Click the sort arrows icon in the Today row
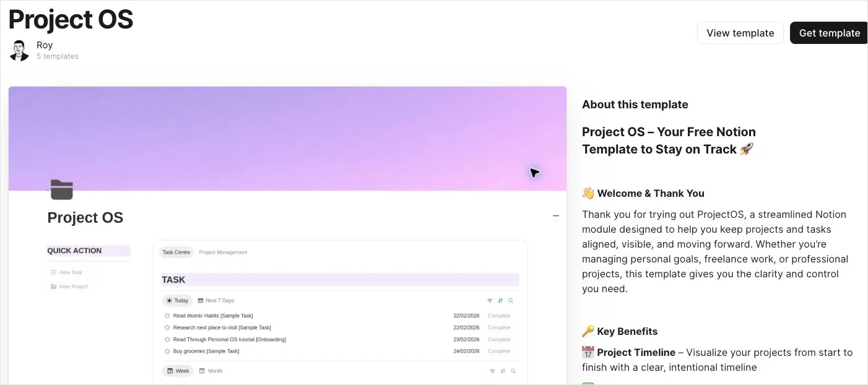 pos(500,301)
